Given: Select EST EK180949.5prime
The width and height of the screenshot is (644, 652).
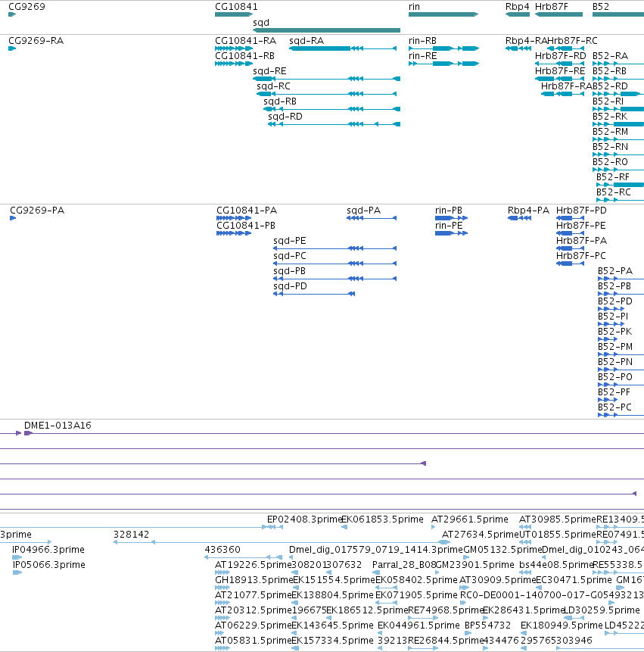Looking at the screenshot, I should (524, 633).
